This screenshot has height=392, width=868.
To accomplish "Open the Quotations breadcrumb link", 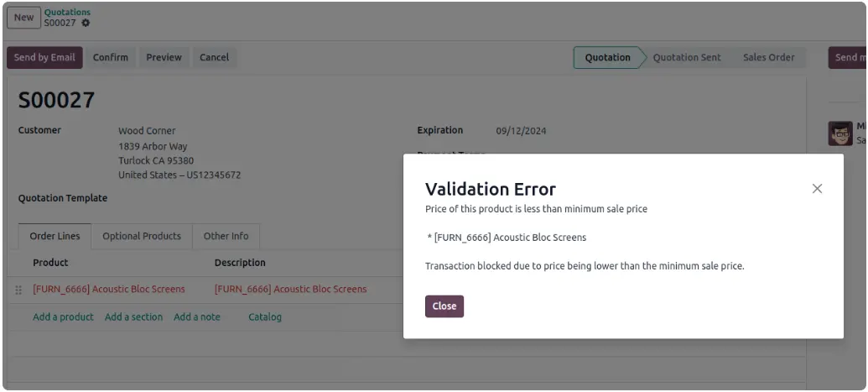I will point(67,13).
